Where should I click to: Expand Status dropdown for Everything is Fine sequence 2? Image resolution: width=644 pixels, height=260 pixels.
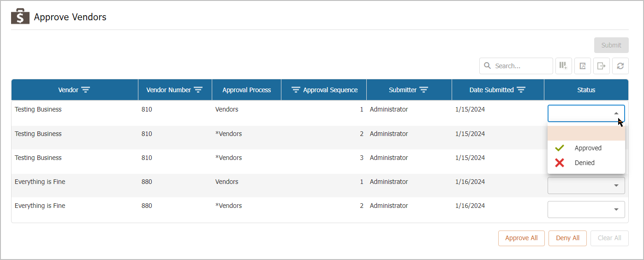616,210
